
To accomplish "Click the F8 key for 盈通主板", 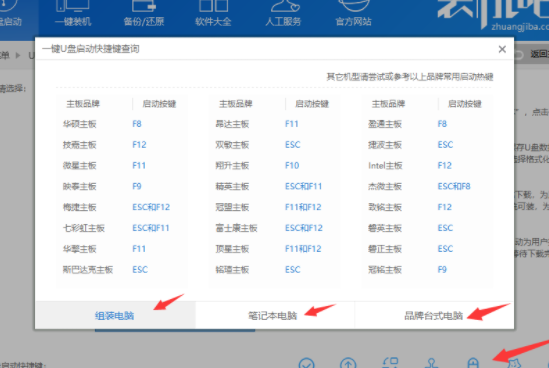I will 442,124.
